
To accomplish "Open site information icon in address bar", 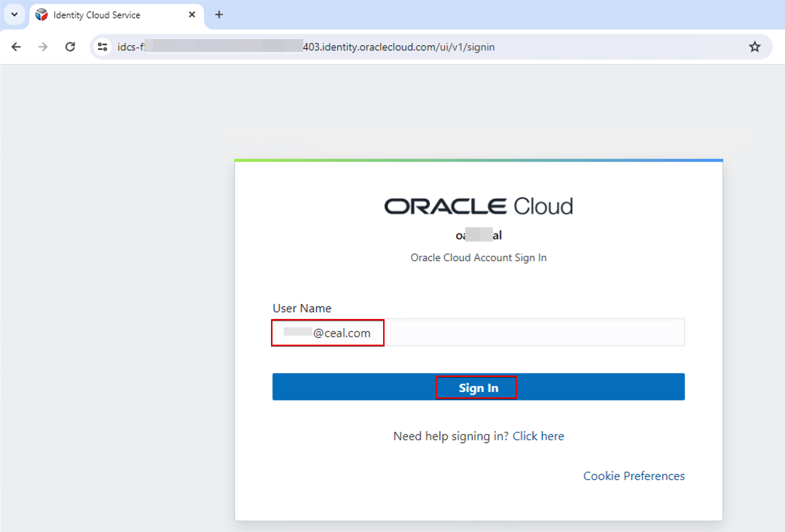I will (102, 47).
